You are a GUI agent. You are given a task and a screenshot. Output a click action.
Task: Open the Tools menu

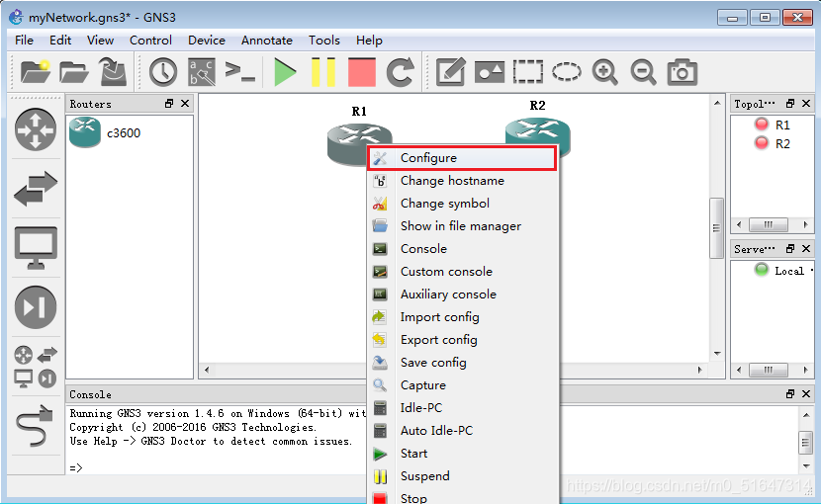tap(324, 41)
